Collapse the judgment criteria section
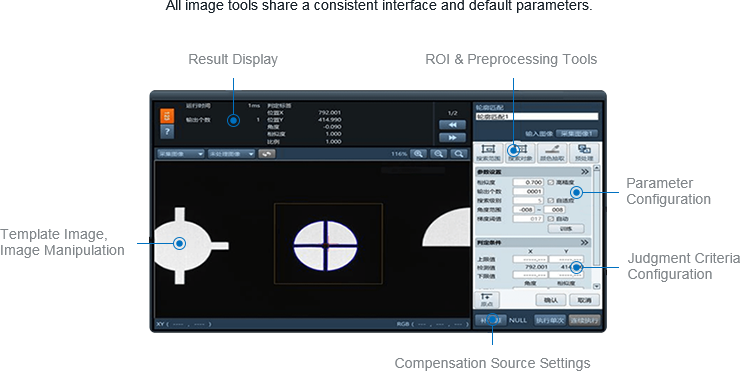The image size is (741, 371). click(585, 242)
